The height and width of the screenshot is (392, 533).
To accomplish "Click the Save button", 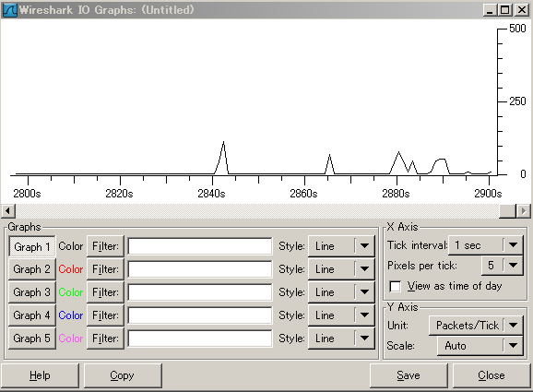I will point(409,375).
